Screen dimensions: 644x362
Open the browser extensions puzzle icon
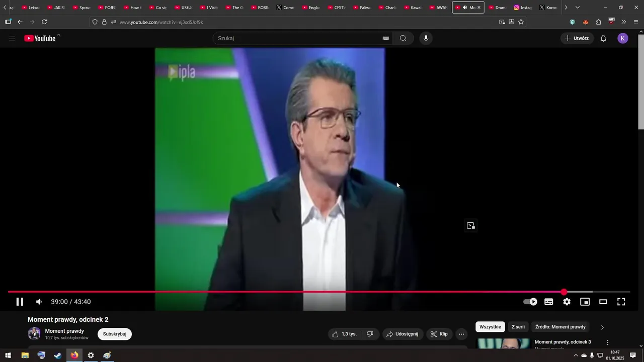[598, 22]
